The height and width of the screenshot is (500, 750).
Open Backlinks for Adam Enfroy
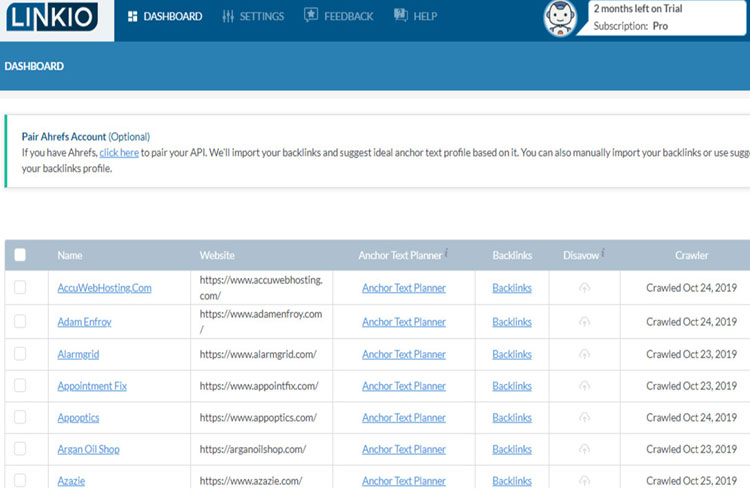[512, 322]
